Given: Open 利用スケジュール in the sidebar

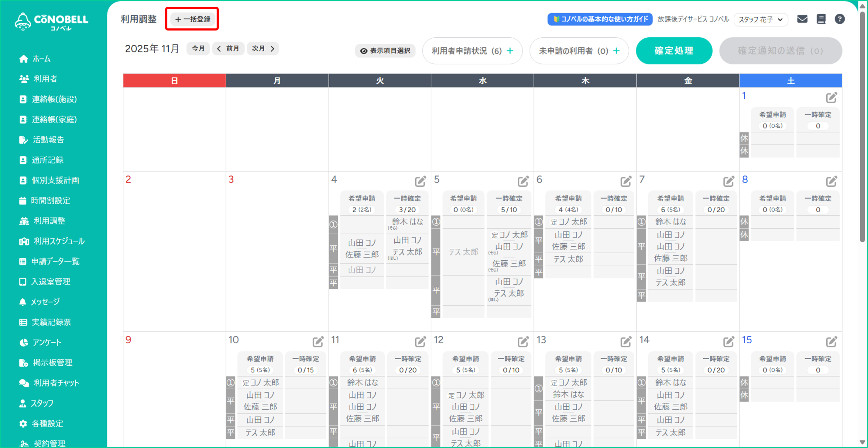Looking at the screenshot, I should 59,241.
